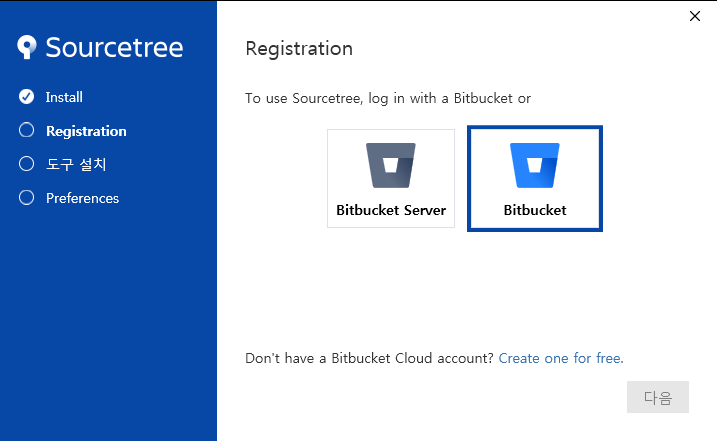Select the 도구 설치 step circle
The height and width of the screenshot is (441, 717).
point(27,164)
